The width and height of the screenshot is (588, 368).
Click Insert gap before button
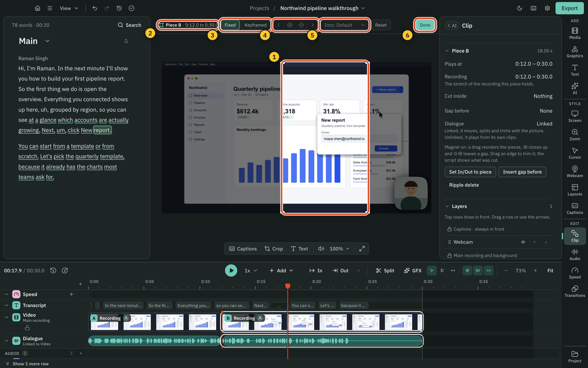click(522, 172)
